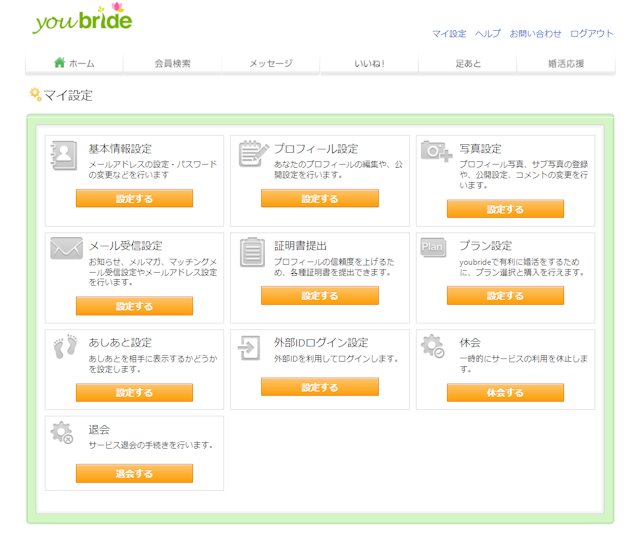Image resolution: width=640 pixels, height=537 pixels.
Task: Click the Plan icon beside プラン設定
Action: coord(434,248)
